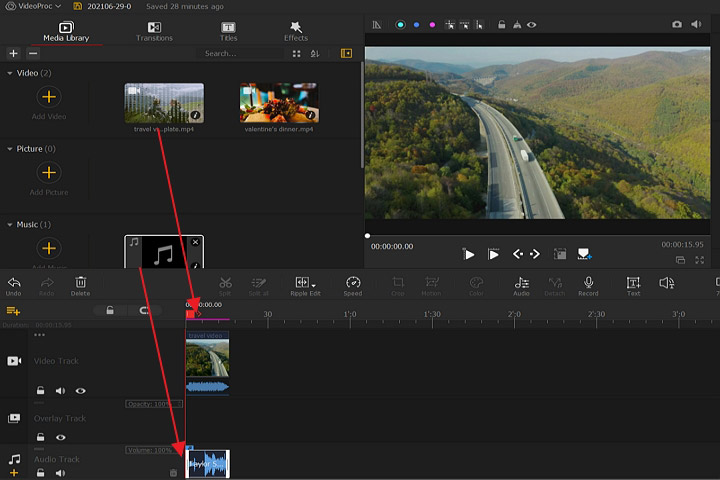Viewport: 720px width, 480px height.
Task: Select the Text tool in toolbar
Action: coord(633,284)
